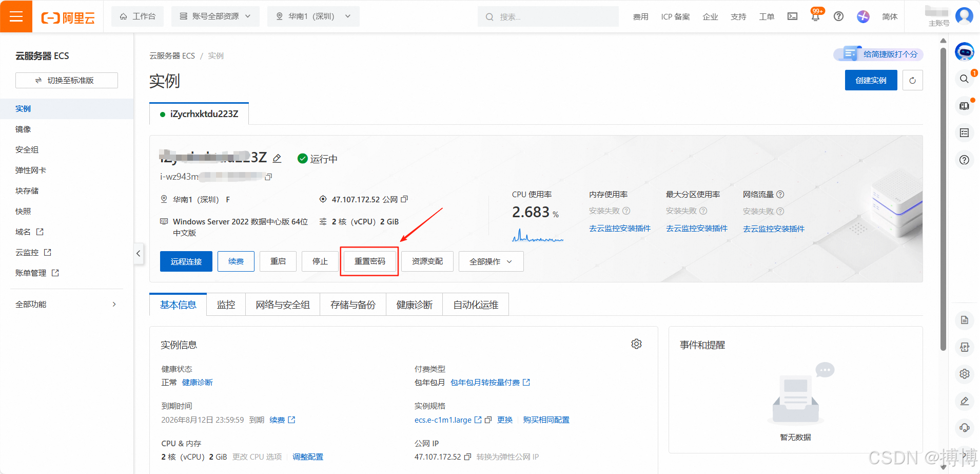Click the 远程连接 button
The height and width of the screenshot is (474, 980).
186,261
